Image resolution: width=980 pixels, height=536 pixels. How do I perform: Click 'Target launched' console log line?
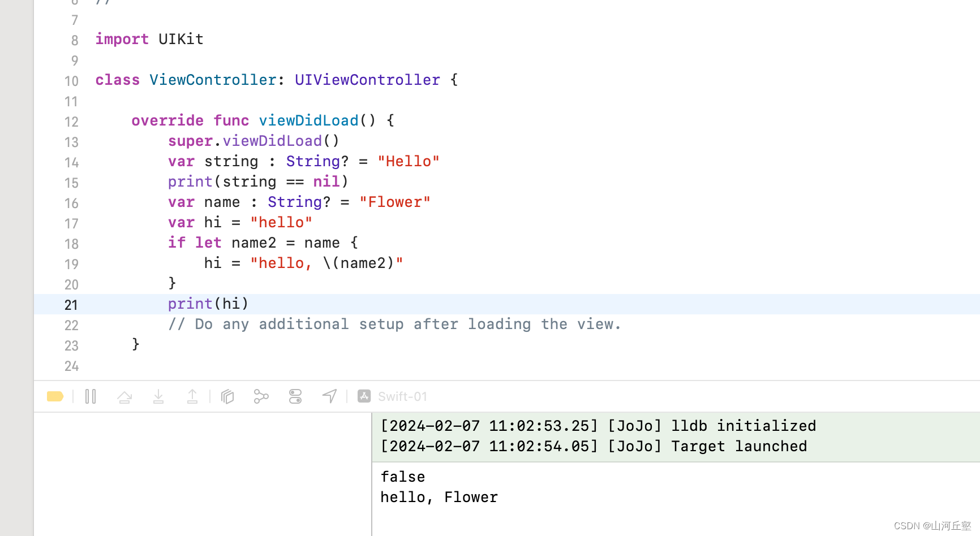(x=594, y=446)
